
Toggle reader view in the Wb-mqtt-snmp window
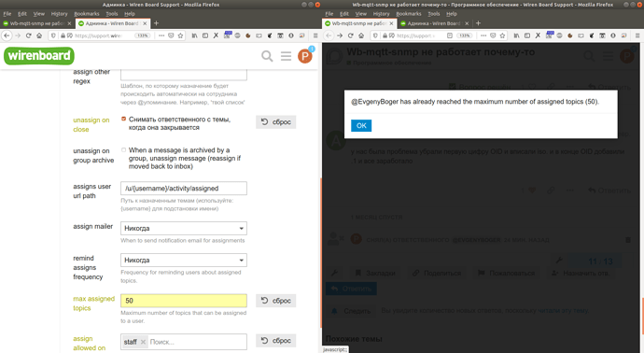(450, 35)
